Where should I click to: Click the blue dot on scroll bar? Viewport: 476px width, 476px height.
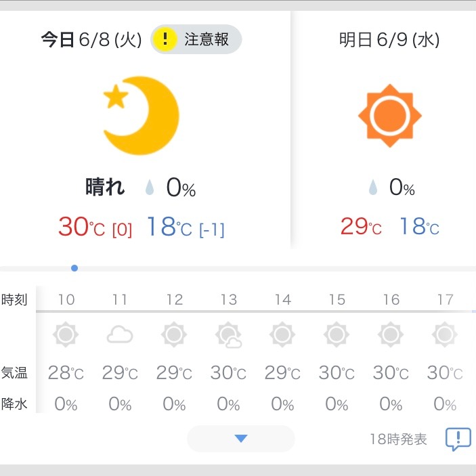coord(74,268)
